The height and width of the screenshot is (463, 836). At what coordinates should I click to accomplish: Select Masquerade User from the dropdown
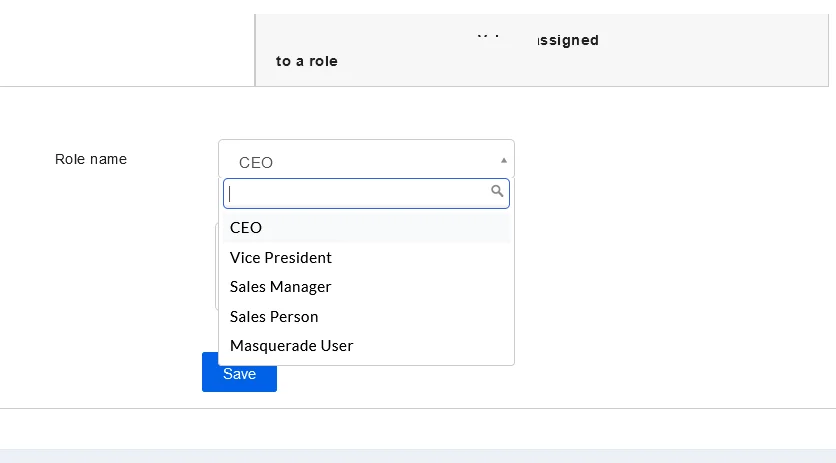pos(292,346)
